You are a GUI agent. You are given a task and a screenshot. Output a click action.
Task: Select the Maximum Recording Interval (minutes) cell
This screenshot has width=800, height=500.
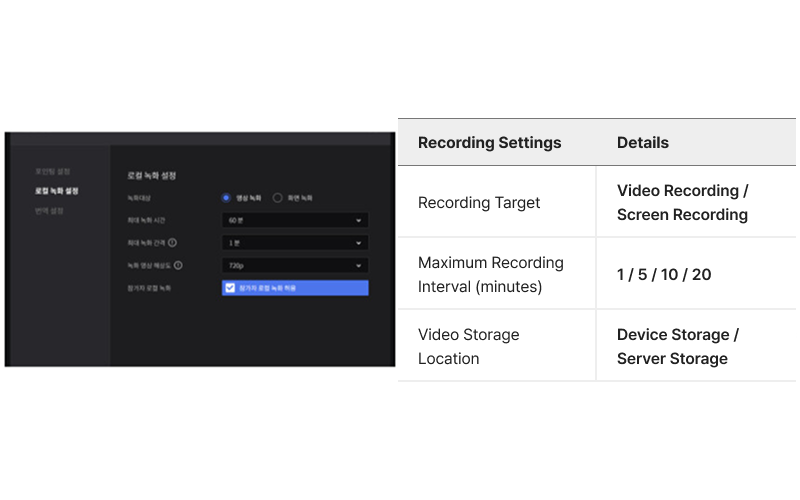[490, 274]
